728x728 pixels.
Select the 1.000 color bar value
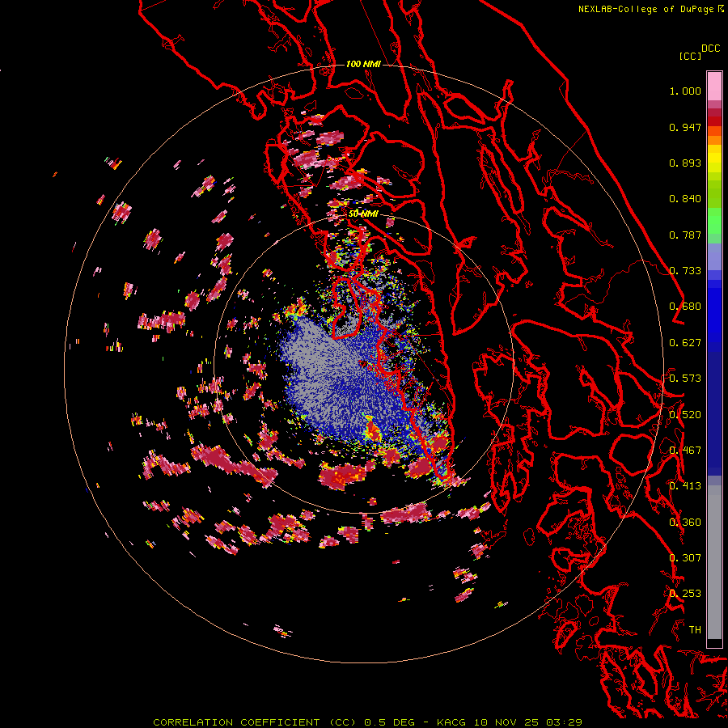pos(685,91)
